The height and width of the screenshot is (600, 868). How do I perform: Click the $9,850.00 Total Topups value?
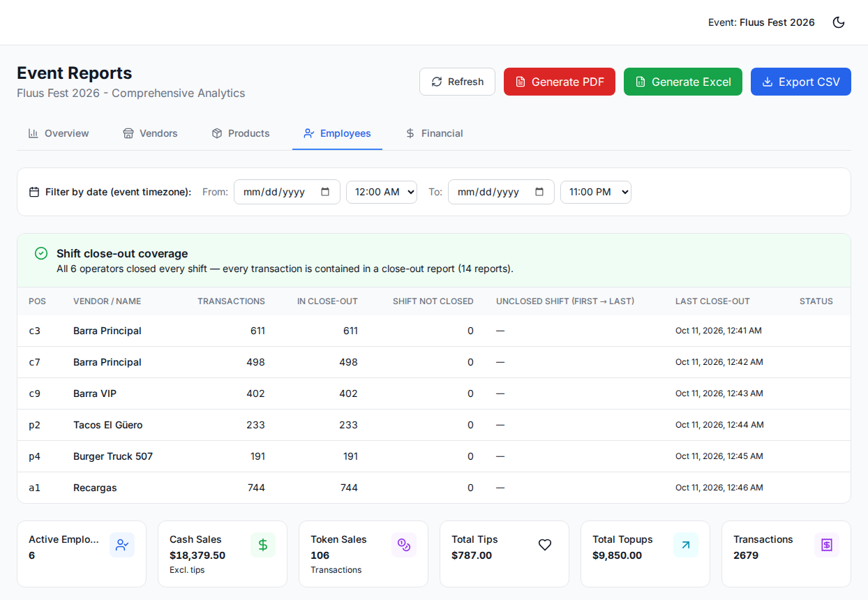618,555
